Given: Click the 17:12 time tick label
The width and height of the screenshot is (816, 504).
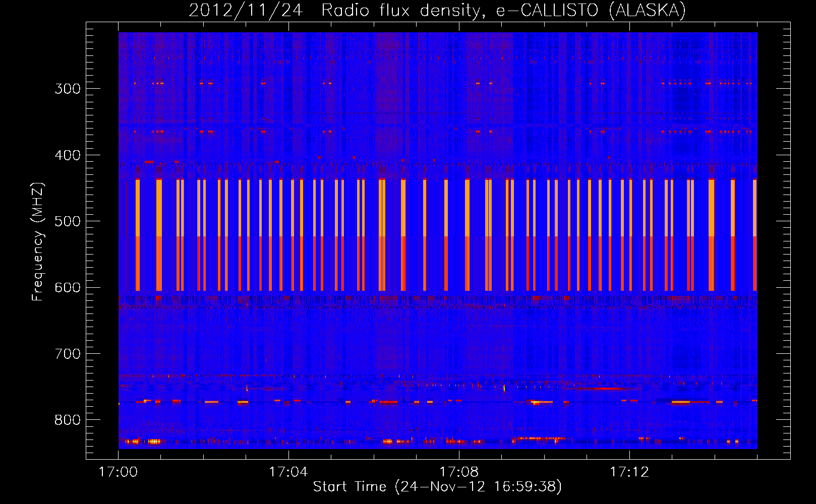Looking at the screenshot, I should click(629, 472).
